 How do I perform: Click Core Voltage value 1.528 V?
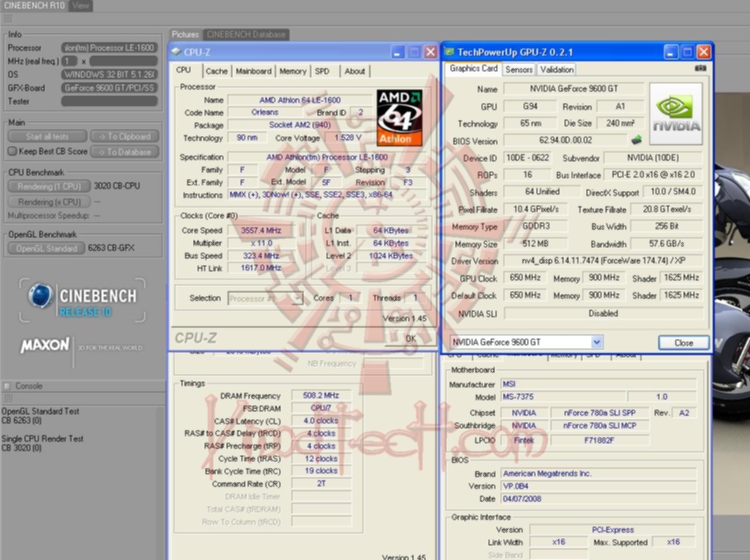point(348,138)
